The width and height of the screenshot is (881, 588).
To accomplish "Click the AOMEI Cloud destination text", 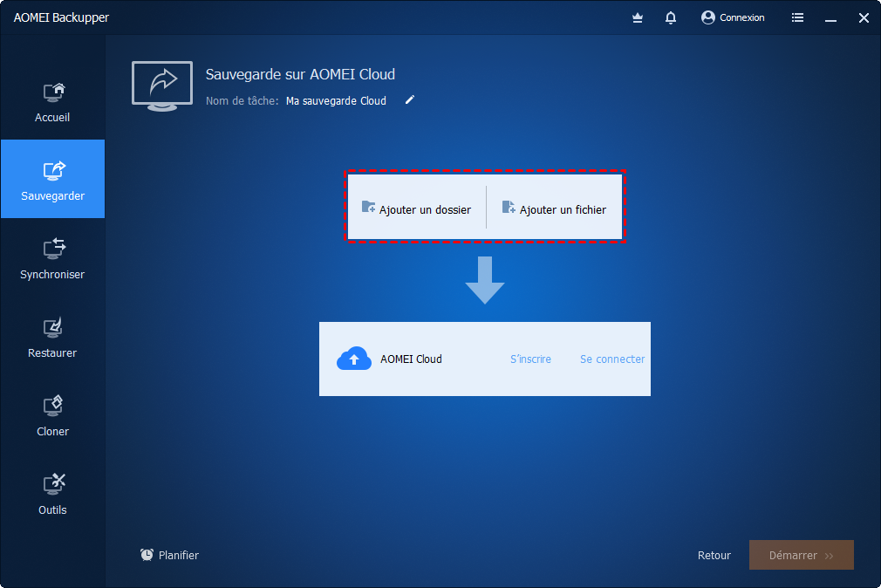I will (x=411, y=359).
